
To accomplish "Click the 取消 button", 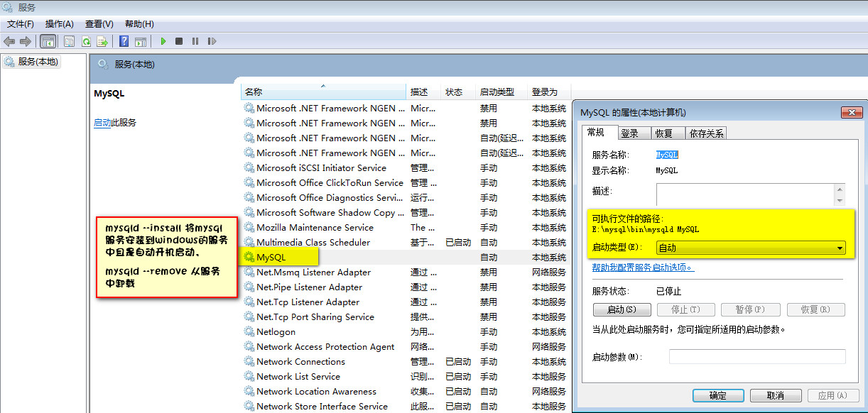I will [776, 395].
